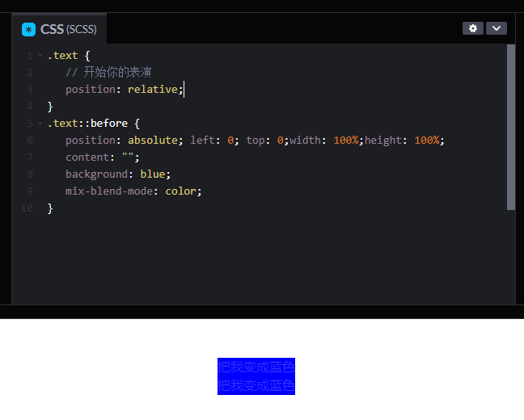
Task: Click line number 10 in the gutter
Action: pos(27,208)
